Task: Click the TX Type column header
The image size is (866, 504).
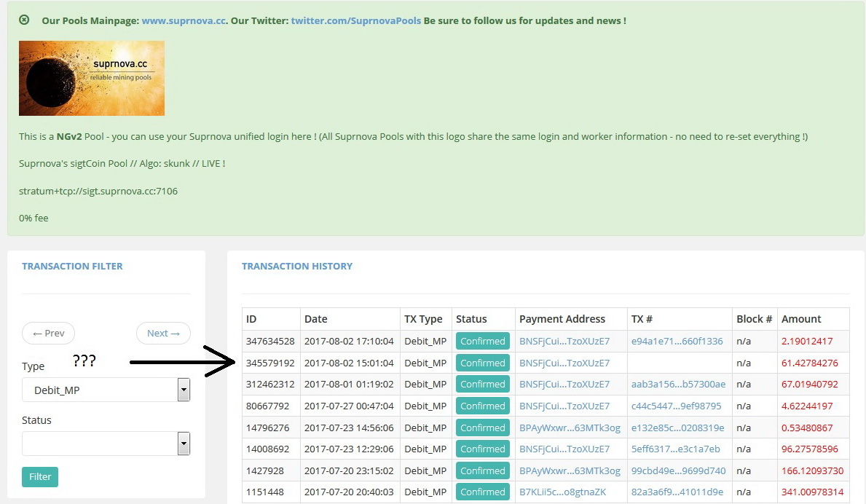Action: [x=423, y=319]
